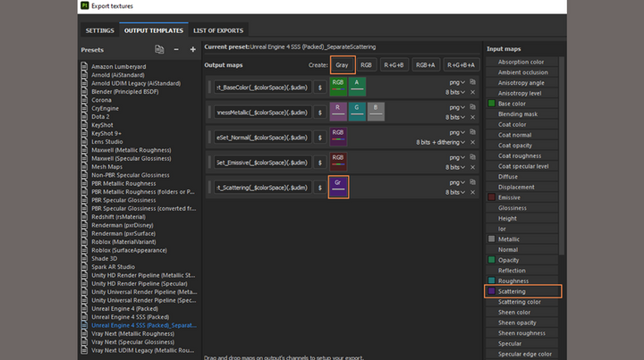
Task: Select the Gr channel of Scattering map
Action: pyautogui.click(x=338, y=187)
